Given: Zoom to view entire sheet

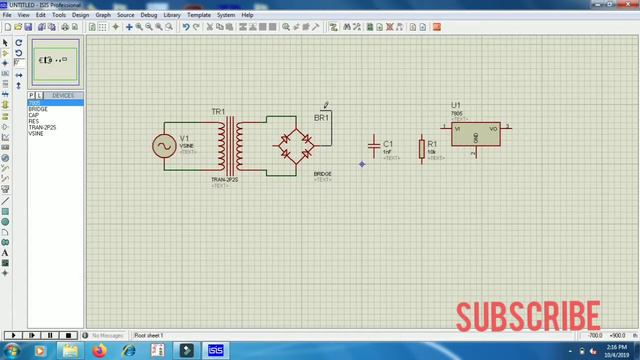Looking at the screenshot, I should [x=159, y=27].
